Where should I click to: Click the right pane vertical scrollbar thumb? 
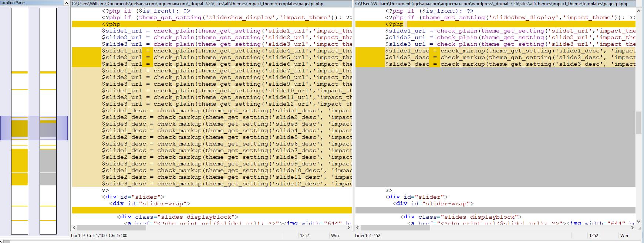tap(638, 122)
